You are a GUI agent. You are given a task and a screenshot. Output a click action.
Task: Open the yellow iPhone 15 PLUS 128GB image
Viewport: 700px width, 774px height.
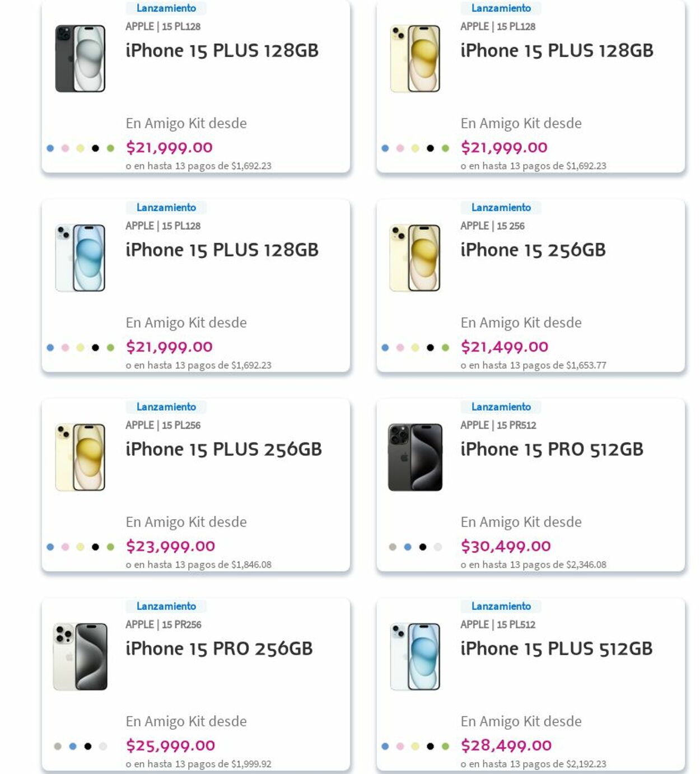point(415,58)
